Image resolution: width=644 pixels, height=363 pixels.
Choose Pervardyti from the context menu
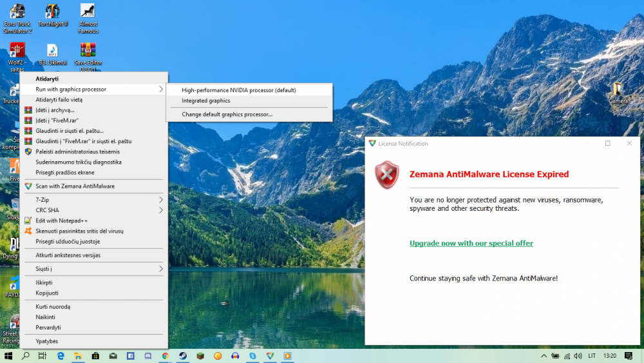tap(94, 328)
